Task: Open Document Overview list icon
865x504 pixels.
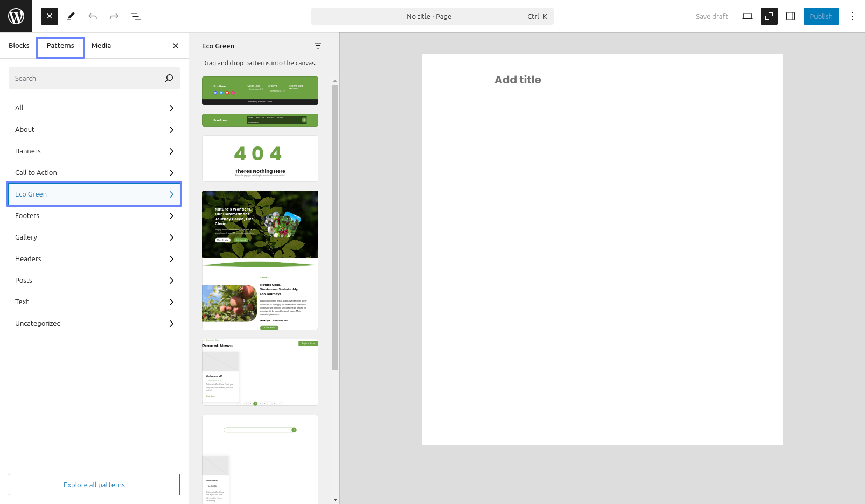Action: point(136,16)
